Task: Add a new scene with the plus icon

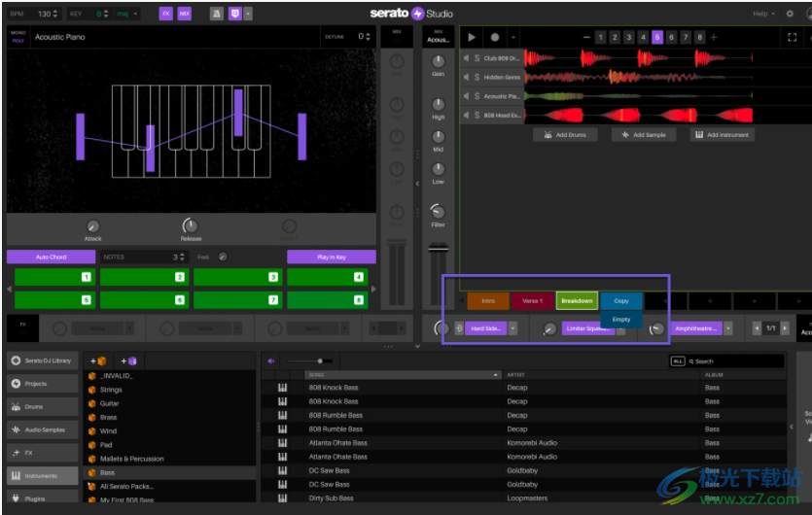Action: click(x=714, y=37)
